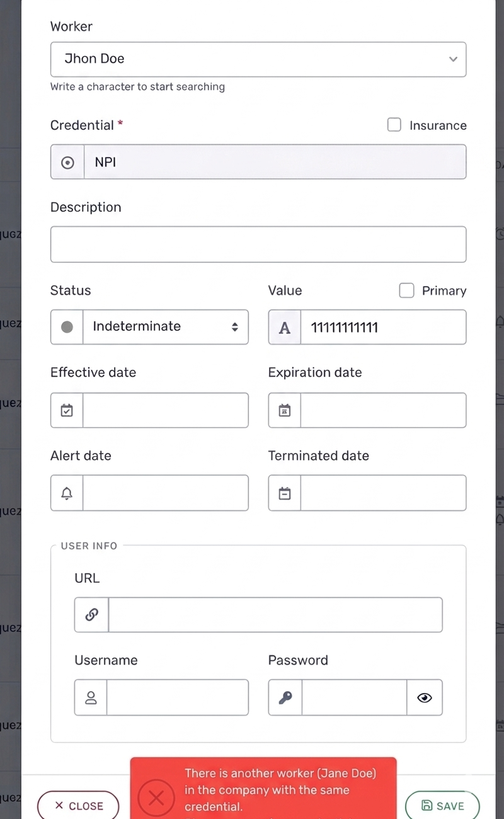The image size is (504, 819).
Task: Open the Worker dropdown showing Jhon Doe
Action: click(258, 59)
